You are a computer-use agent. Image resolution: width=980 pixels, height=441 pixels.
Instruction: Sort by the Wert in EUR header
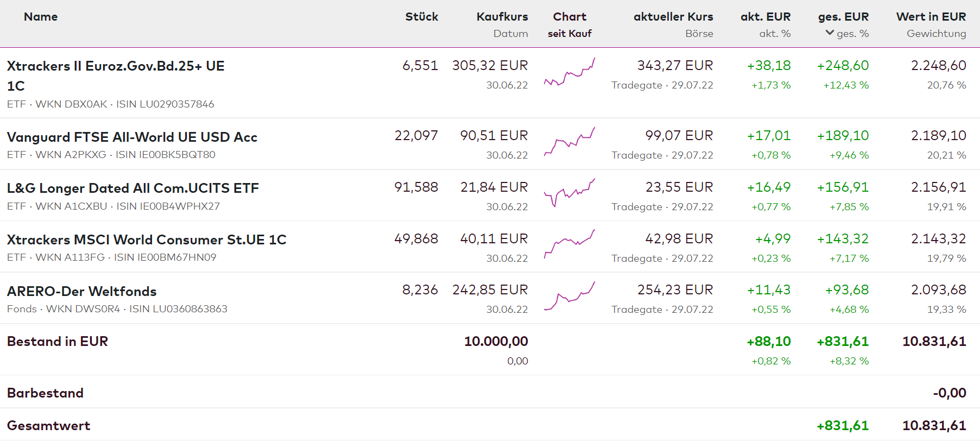(x=931, y=17)
